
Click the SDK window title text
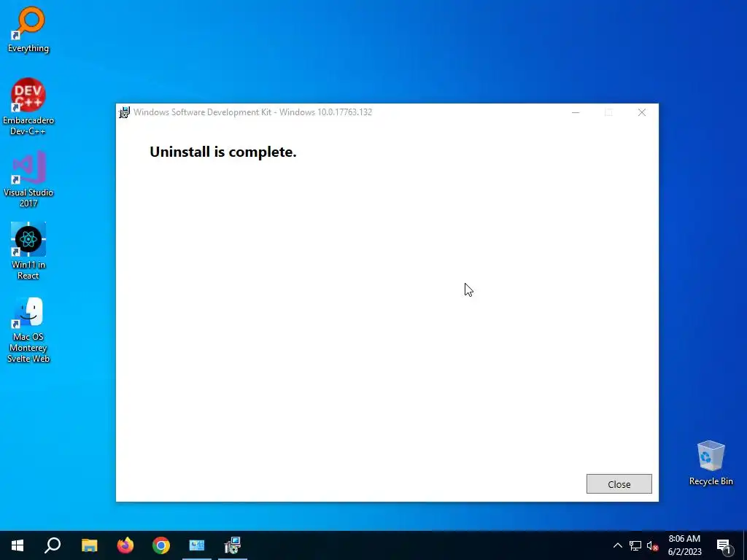[x=252, y=112]
